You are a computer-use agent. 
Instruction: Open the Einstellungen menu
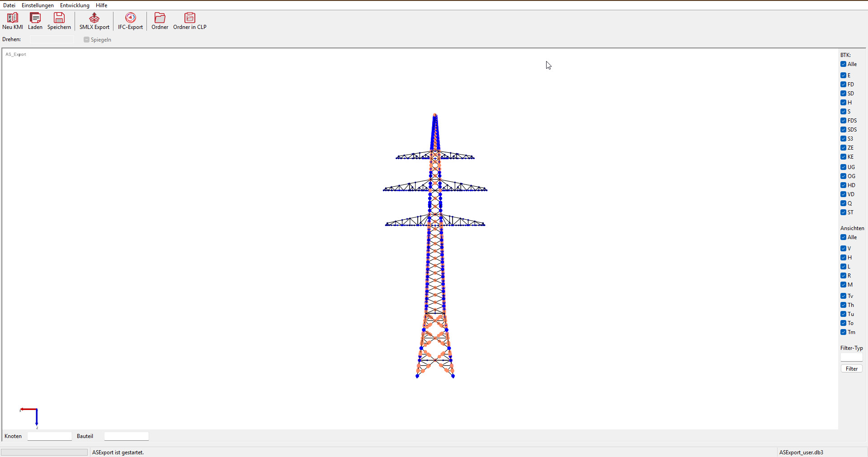[38, 5]
